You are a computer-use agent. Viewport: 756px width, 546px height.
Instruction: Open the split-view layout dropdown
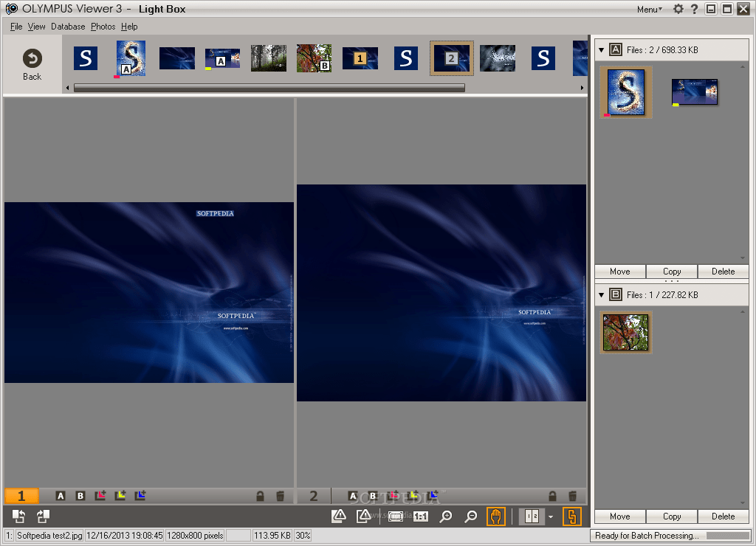point(550,516)
